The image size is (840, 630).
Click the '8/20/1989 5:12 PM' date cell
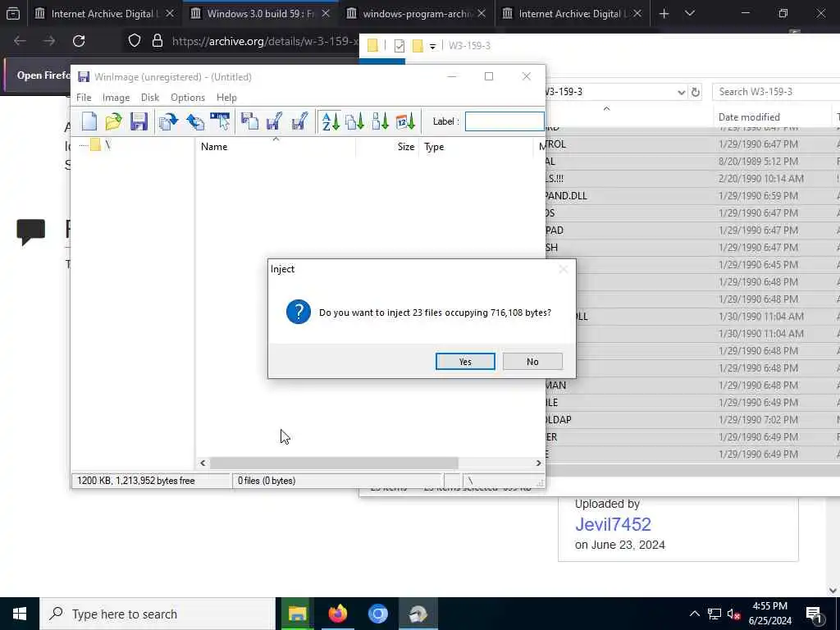[x=758, y=162]
